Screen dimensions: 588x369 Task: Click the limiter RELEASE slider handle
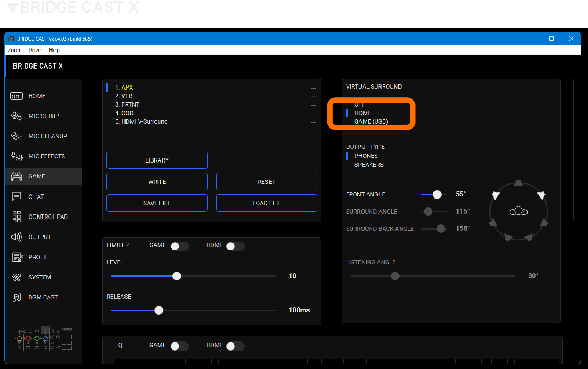(159, 310)
